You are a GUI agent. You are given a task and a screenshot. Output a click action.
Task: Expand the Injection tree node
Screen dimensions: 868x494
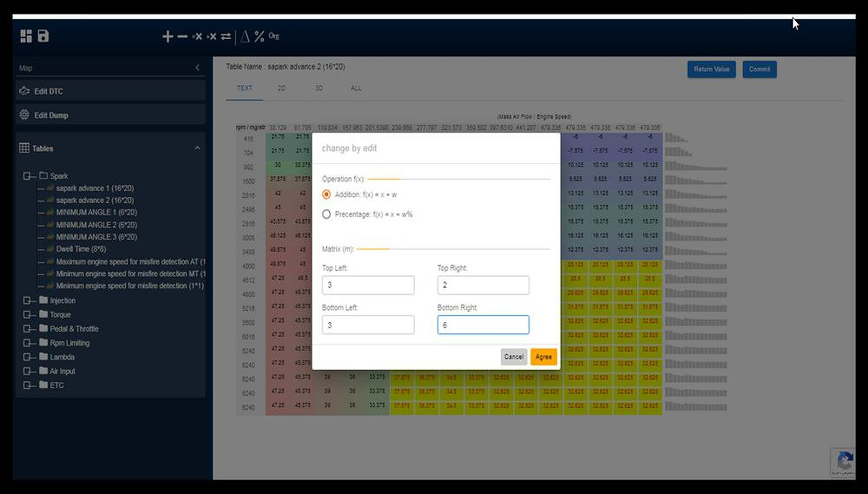click(x=27, y=301)
